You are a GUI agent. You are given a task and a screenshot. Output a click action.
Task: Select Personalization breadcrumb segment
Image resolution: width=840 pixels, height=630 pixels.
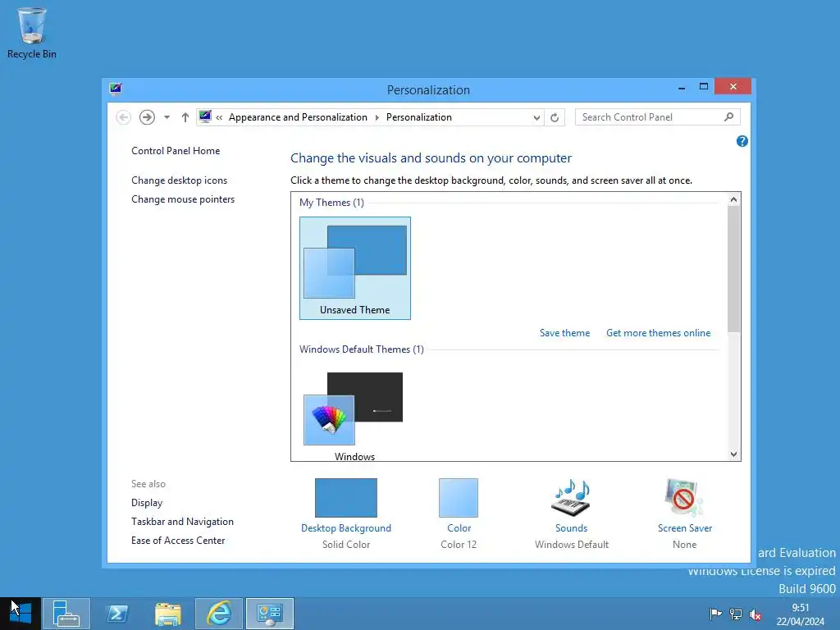pos(419,117)
